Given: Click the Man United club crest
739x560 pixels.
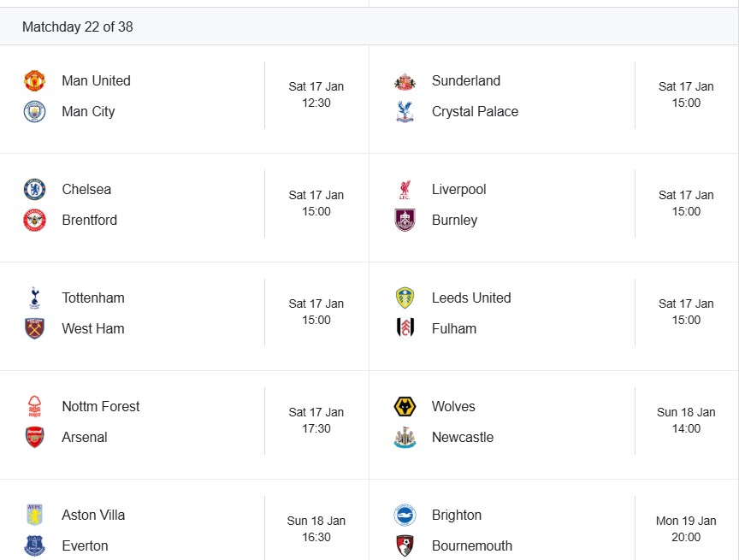Looking at the screenshot, I should (34, 81).
